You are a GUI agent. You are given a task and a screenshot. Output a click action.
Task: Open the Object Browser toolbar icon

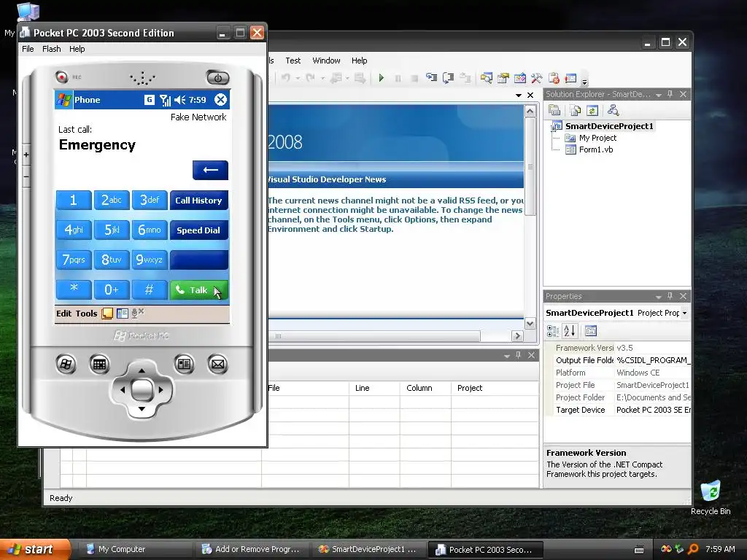519,77
